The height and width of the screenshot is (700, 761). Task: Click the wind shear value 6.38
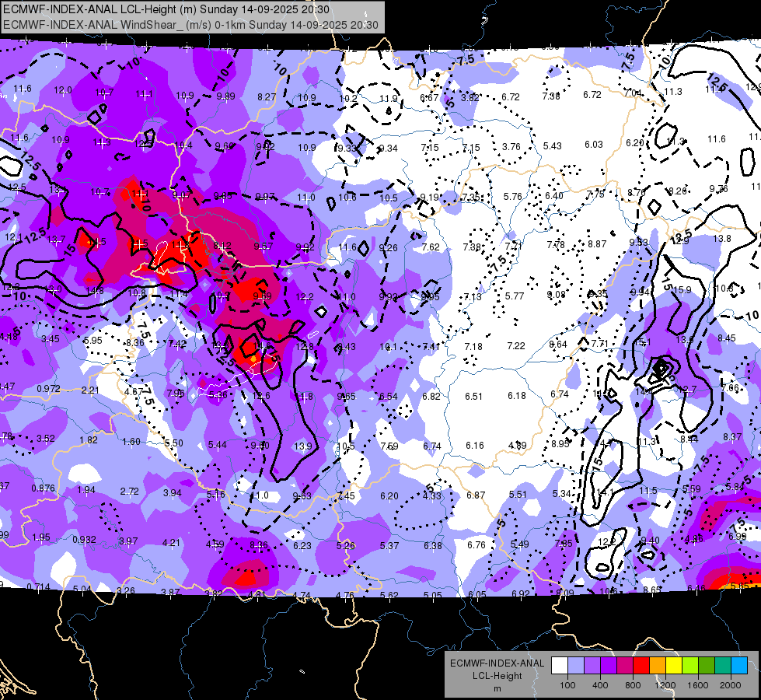point(432,546)
